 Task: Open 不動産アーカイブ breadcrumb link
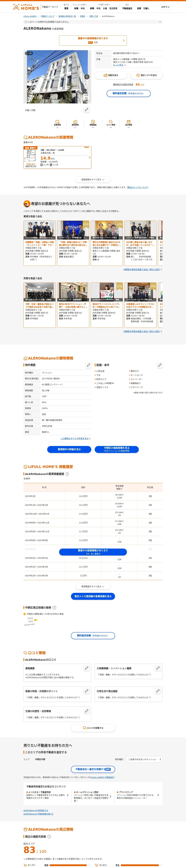coord(48,16)
